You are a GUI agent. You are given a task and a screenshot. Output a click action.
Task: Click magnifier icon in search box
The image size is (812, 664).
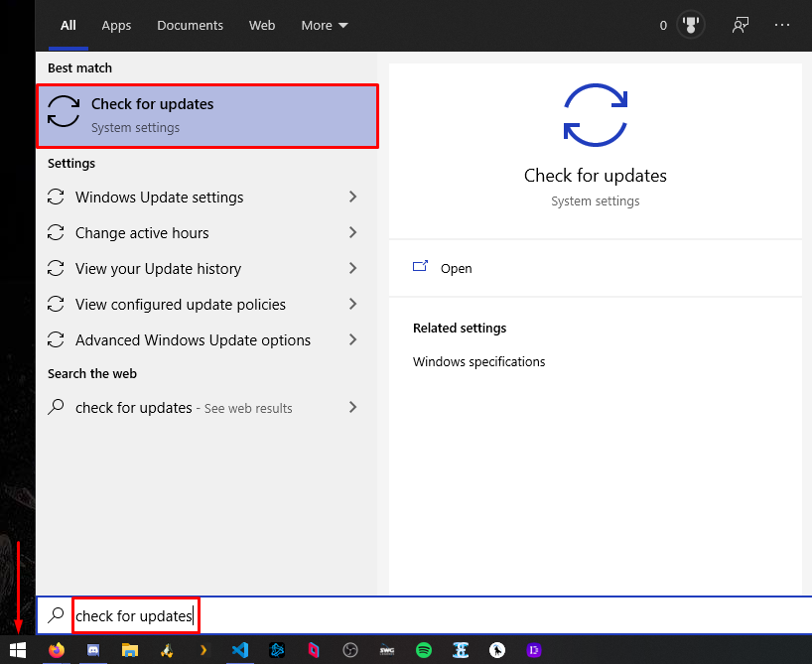pos(56,615)
